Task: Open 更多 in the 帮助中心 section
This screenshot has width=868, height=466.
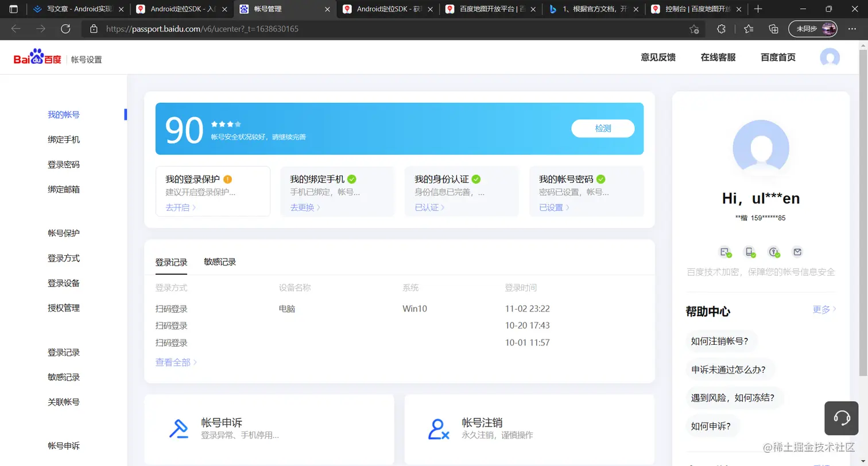Action: pos(824,310)
